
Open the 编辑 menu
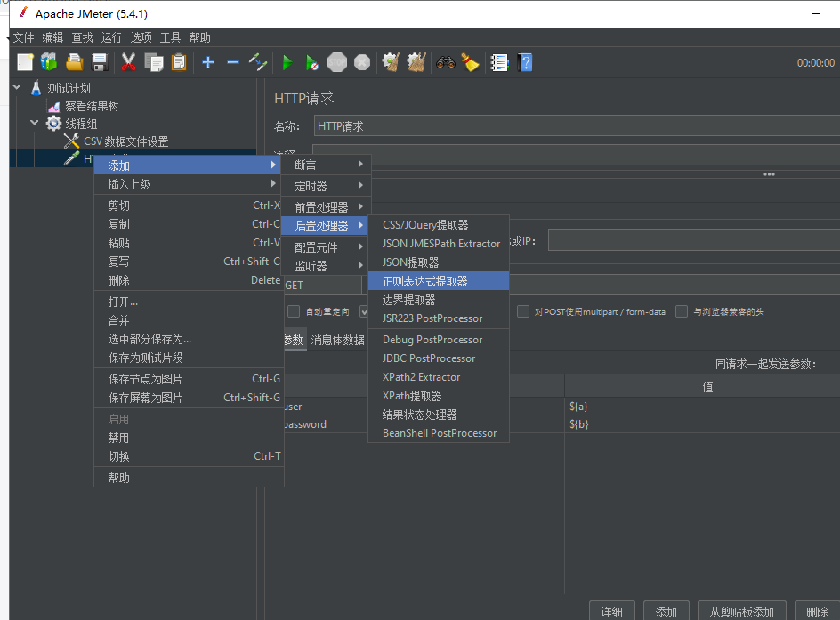pos(52,37)
